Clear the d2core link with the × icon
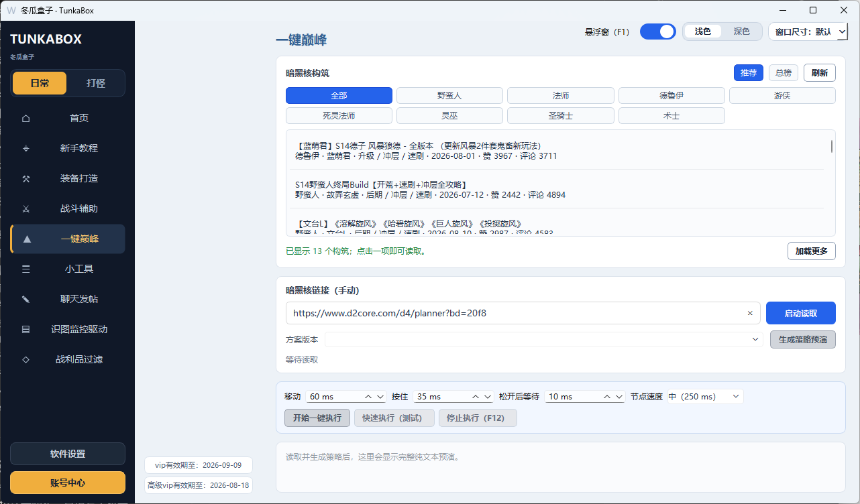Image resolution: width=860 pixels, height=504 pixels. (750, 313)
